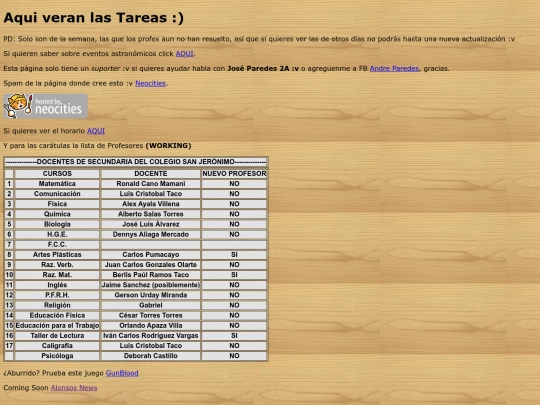Select the 'Inglés' course cell
Image resolution: width=540 pixels, height=405 pixels.
point(57,285)
